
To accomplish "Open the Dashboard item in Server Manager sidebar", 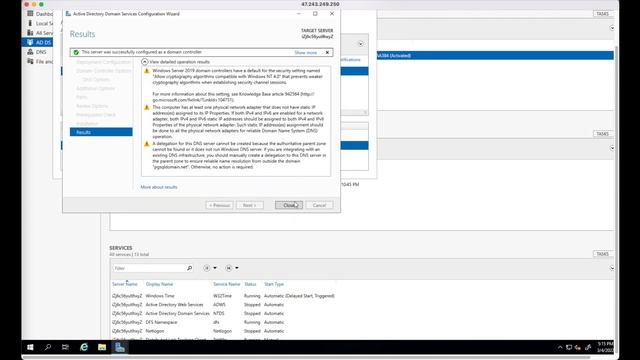I will 40,14.
